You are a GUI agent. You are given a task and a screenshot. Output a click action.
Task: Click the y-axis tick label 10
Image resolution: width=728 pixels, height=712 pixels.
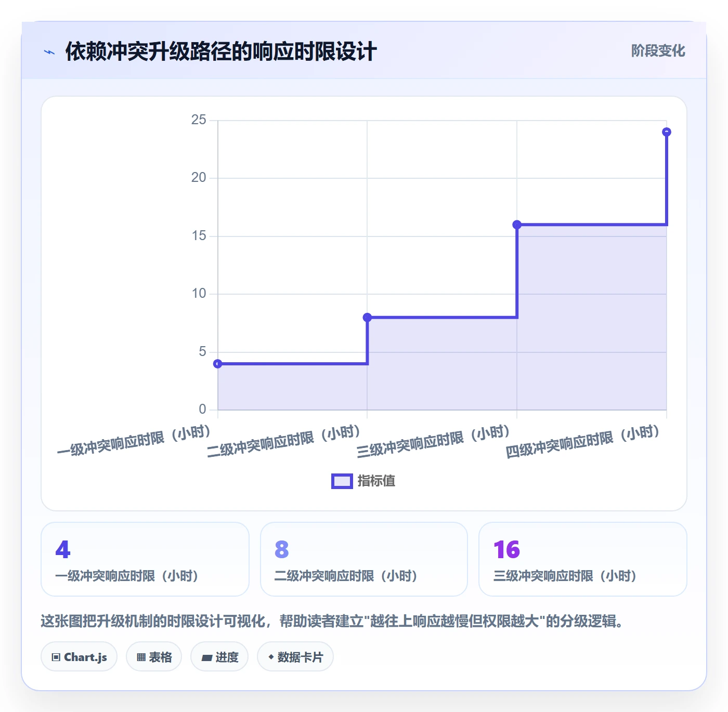(x=199, y=294)
